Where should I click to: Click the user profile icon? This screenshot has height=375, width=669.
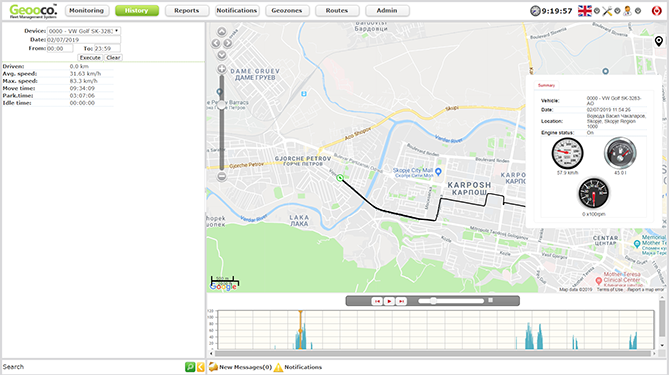pyautogui.click(x=627, y=11)
